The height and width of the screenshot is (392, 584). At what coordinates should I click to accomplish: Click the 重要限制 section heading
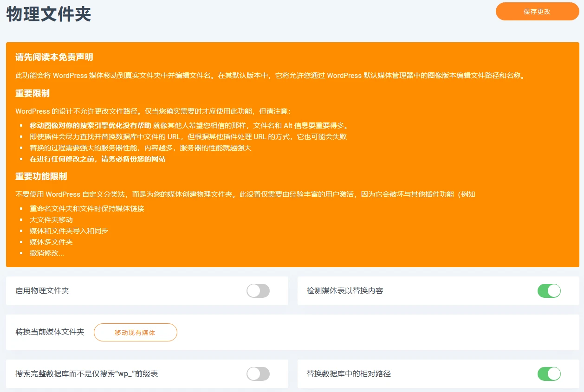[32, 93]
